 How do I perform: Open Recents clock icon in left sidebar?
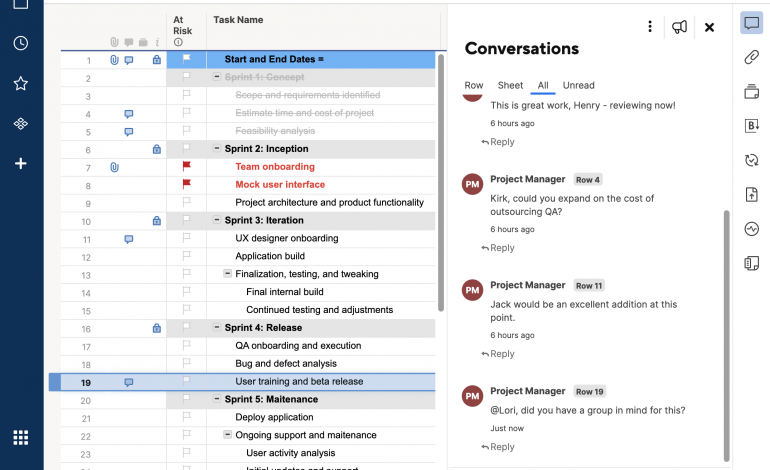(x=21, y=43)
